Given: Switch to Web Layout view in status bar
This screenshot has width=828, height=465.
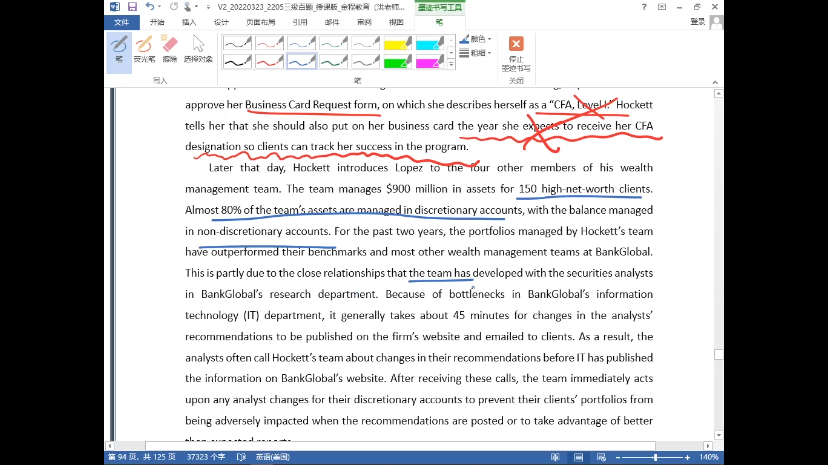Looking at the screenshot, I should point(600,457).
